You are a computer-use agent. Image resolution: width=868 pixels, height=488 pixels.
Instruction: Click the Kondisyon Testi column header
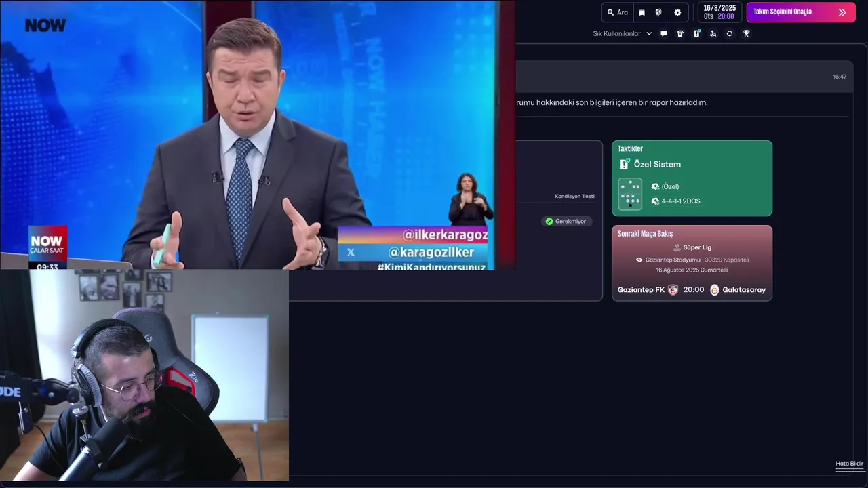[x=574, y=196]
